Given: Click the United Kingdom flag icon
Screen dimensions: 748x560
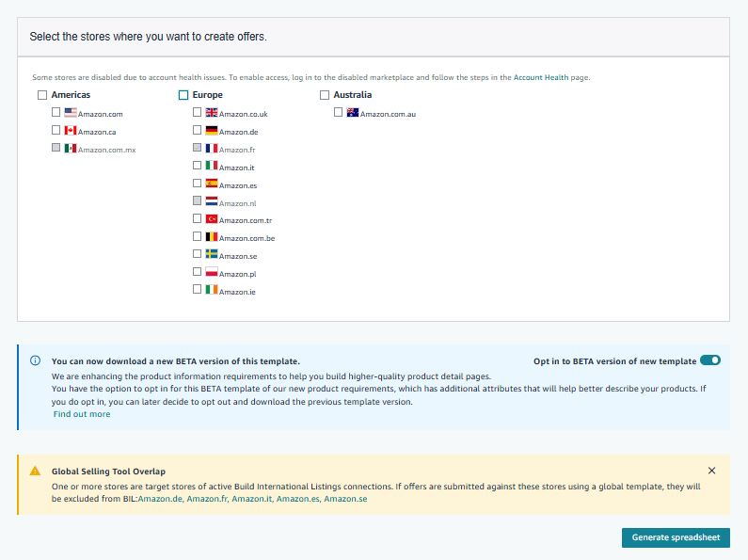Looking at the screenshot, I should 212,113.
